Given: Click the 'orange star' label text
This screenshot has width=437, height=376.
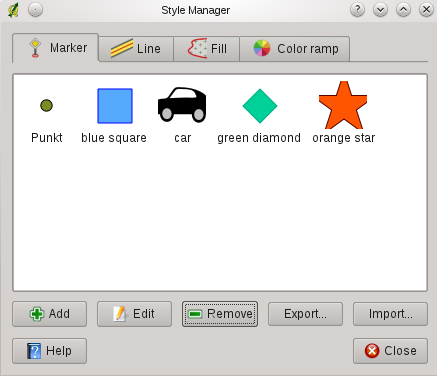Looking at the screenshot, I should (344, 138).
